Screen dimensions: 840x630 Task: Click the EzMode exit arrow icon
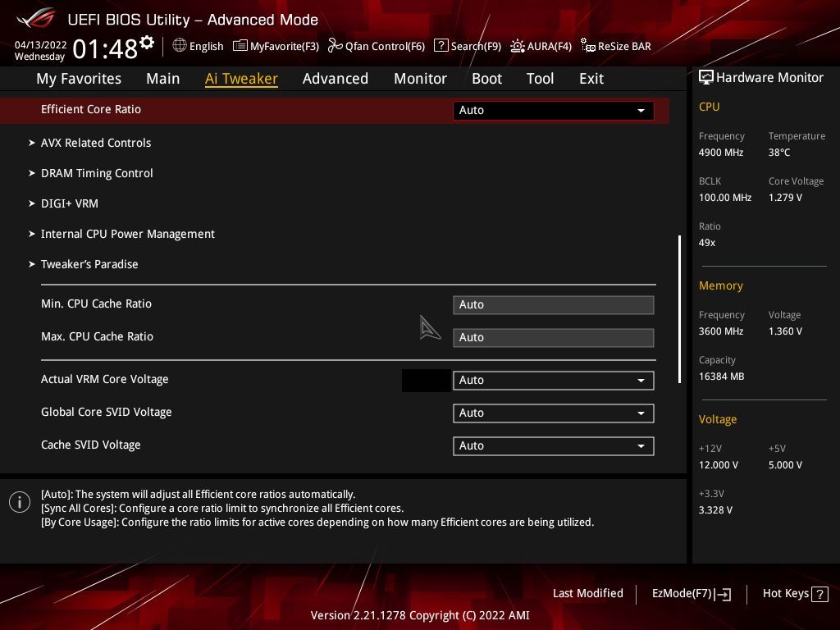coord(723,594)
